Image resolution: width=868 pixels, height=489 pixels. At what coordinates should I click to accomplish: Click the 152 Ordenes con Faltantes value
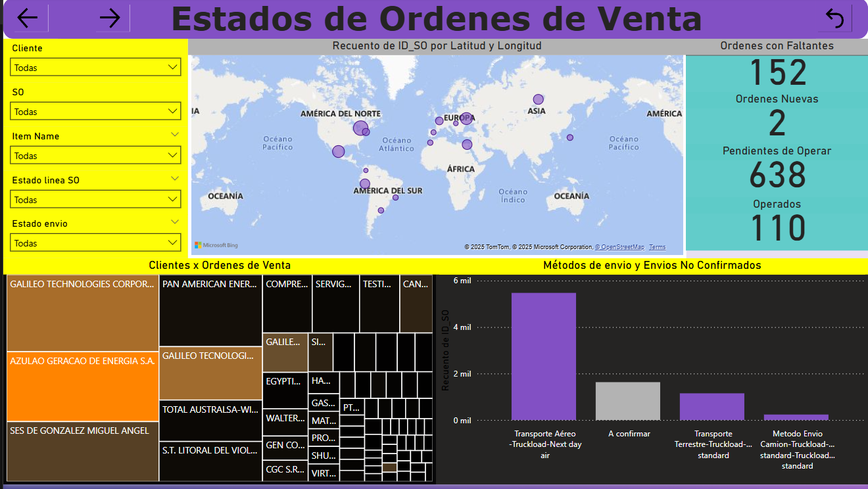coord(778,72)
